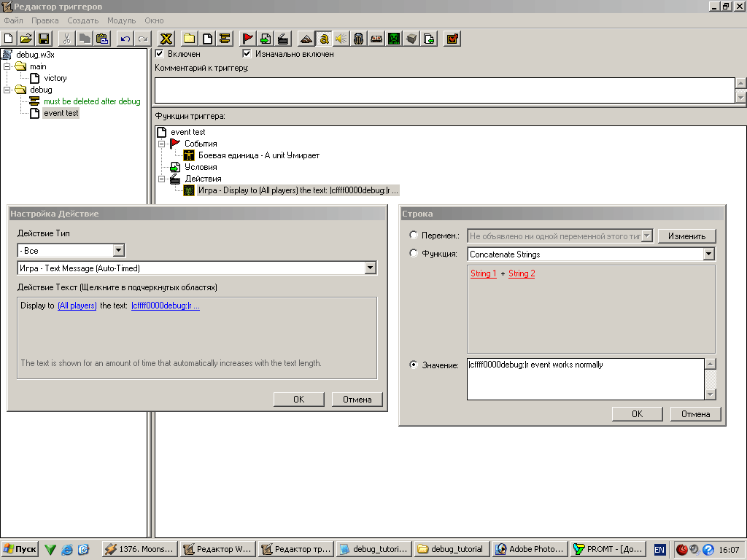Open the 'Создать' menu
This screenshot has height=560, width=747.
(83, 20)
